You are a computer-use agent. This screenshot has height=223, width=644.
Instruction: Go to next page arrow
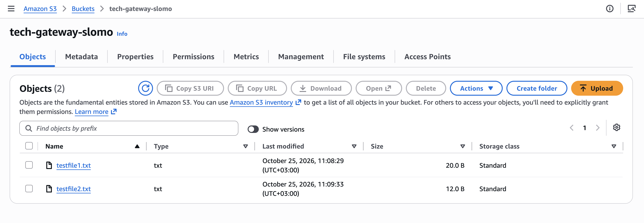point(598,128)
